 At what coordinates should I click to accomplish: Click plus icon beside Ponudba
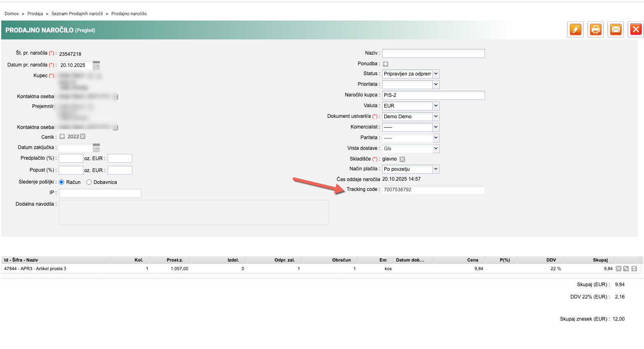click(x=385, y=64)
